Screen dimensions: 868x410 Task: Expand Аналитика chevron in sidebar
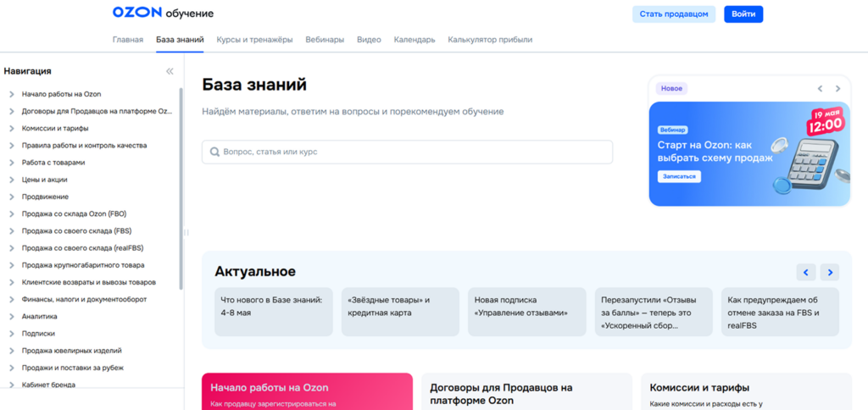(12, 317)
